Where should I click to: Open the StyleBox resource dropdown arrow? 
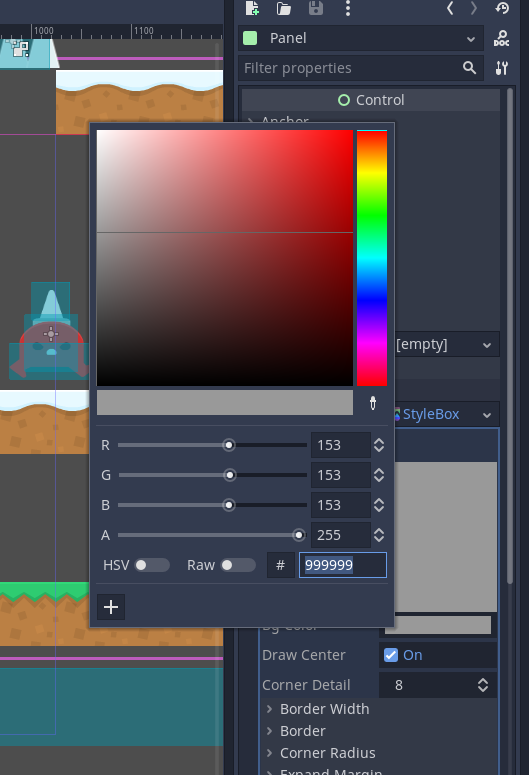click(x=487, y=415)
